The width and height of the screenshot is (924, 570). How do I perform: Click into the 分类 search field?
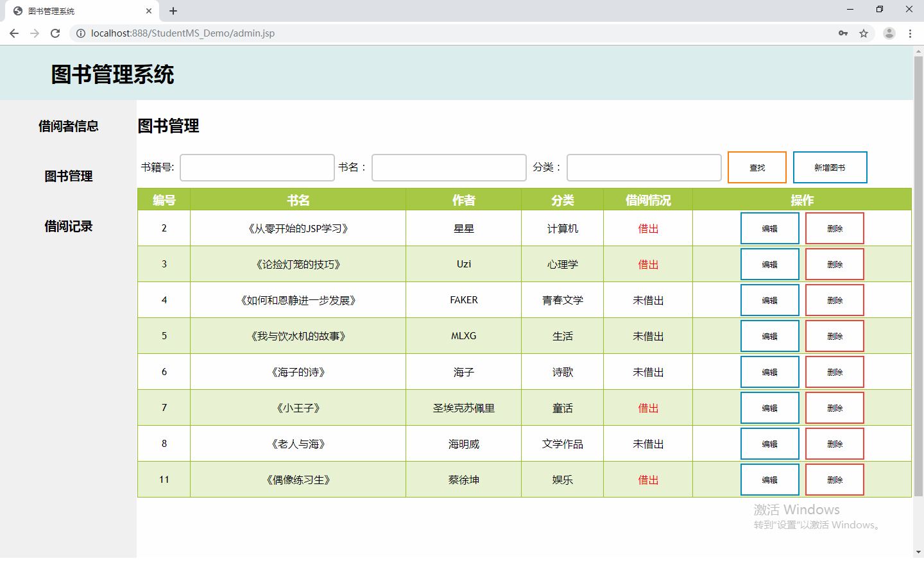pyautogui.click(x=644, y=167)
